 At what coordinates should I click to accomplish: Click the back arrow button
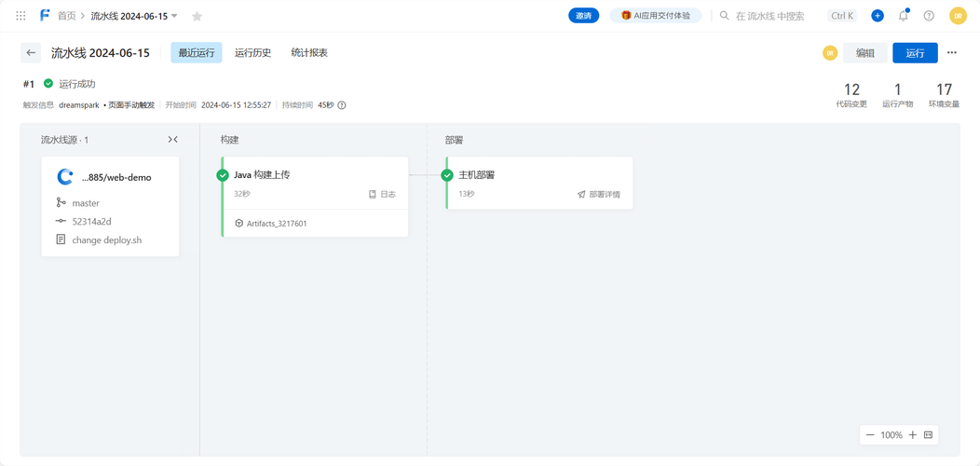(31, 53)
